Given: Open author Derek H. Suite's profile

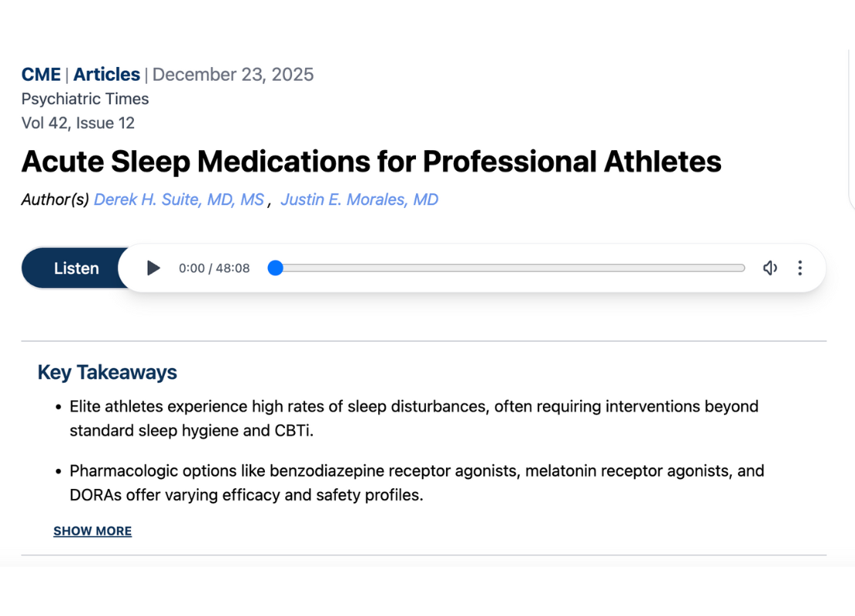Looking at the screenshot, I should (179, 200).
